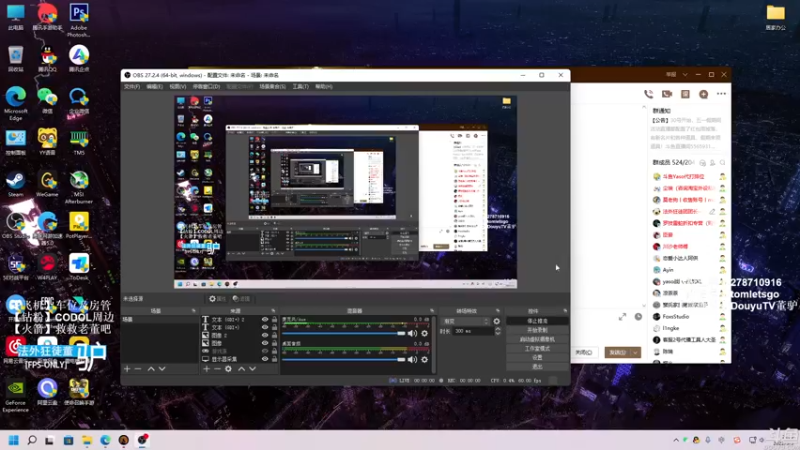Open source properties gear in Sources toolbar
800x450 pixels.
[x=229, y=368]
